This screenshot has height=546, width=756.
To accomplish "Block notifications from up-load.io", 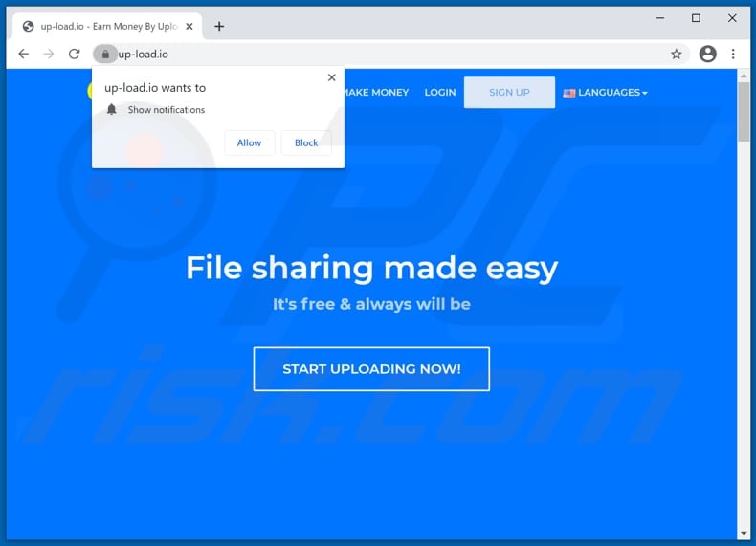I will [x=306, y=142].
